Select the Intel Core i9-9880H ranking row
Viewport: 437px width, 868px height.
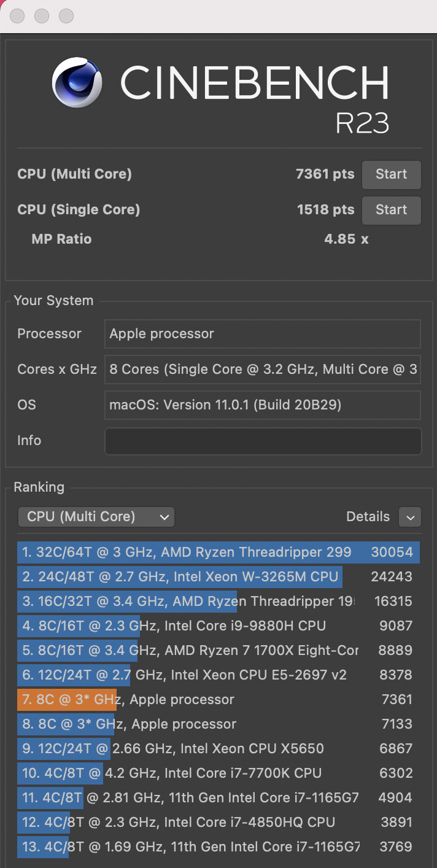(x=218, y=626)
